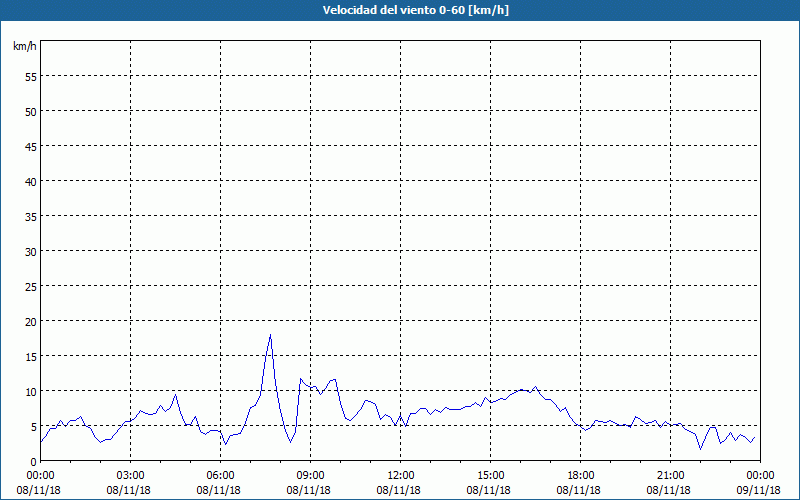800x500 pixels.
Task: Click the 5 value on the Y axis
Action: [x=34, y=427]
